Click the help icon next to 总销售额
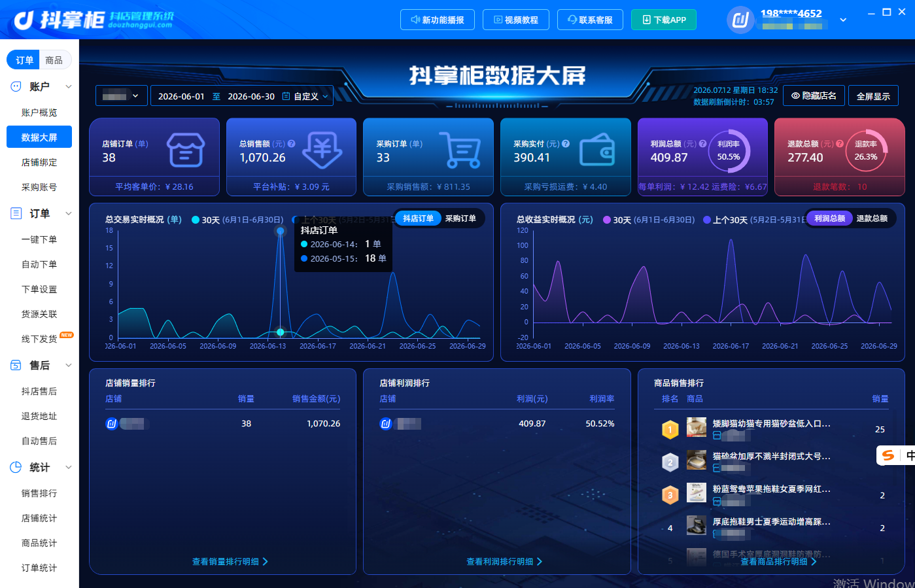Viewport: 915px width, 588px height. pos(291,144)
